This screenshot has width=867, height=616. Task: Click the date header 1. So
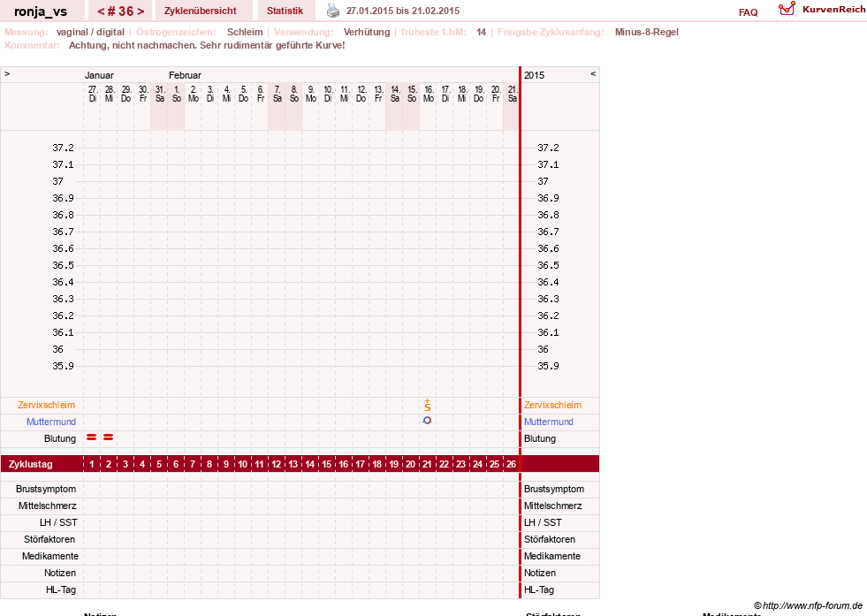coord(177,94)
